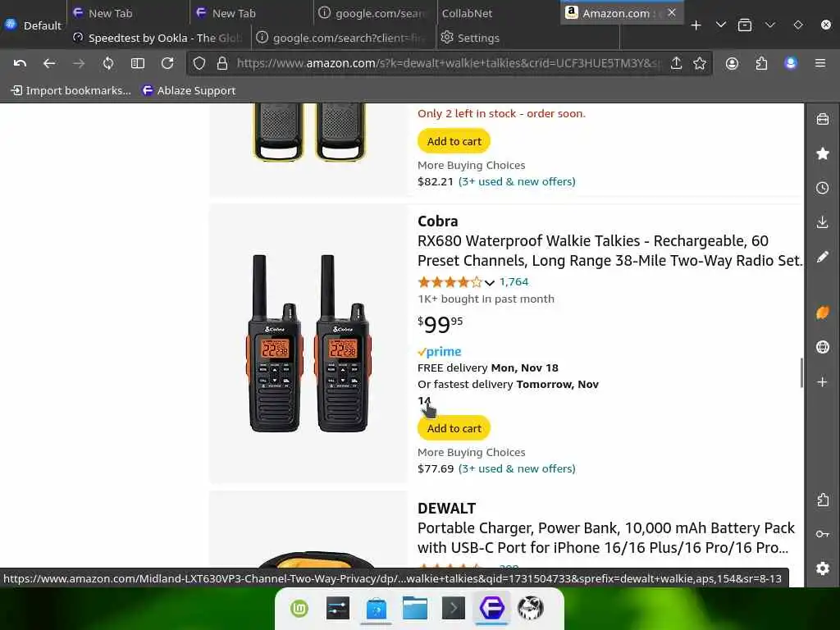The height and width of the screenshot is (630, 840).
Task: Switch to Settings tab
Action: tap(527, 38)
